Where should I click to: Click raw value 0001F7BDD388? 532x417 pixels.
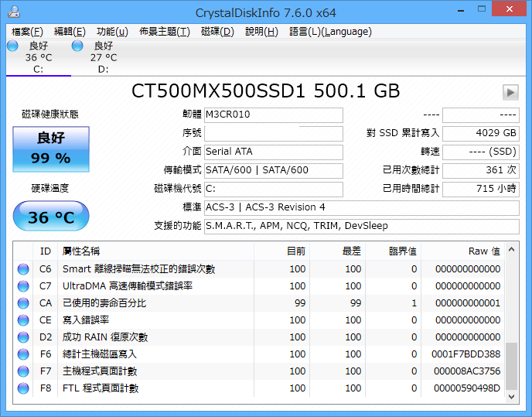[x=465, y=354]
